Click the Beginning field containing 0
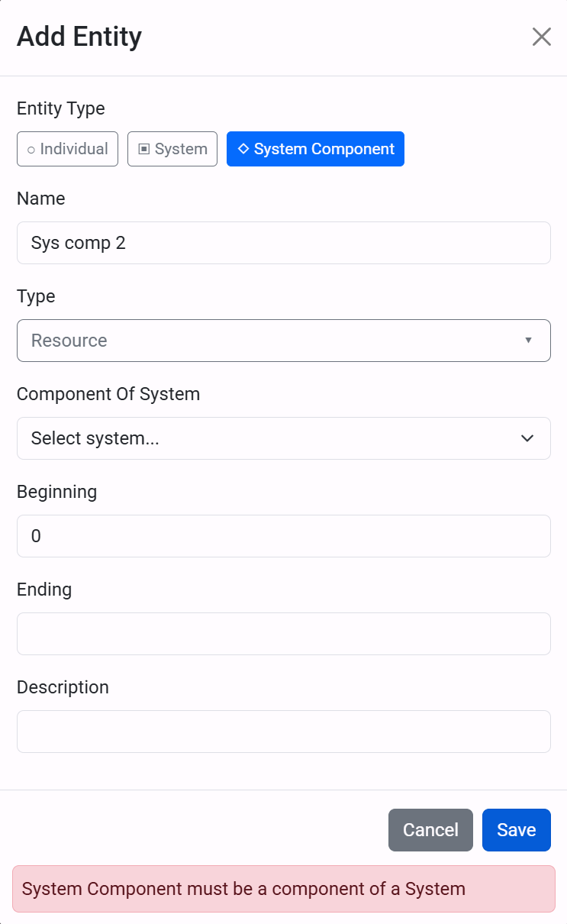This screenshot has width=567, height=924. (283, 536)
